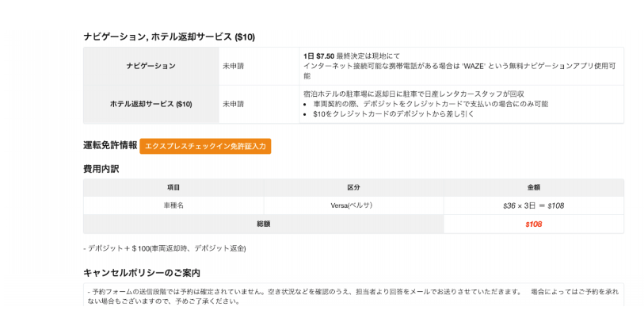Click 未申請 status in ホテル返却サービス row
Image resolution: width=644 pixels, height=326 pixels.
[234, 104]
